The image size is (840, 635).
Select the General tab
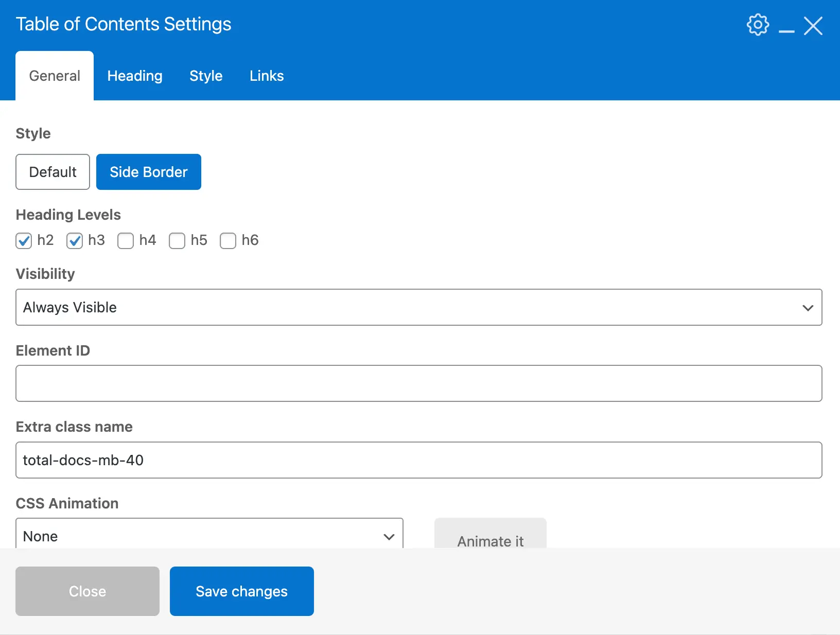pos(55,76)
